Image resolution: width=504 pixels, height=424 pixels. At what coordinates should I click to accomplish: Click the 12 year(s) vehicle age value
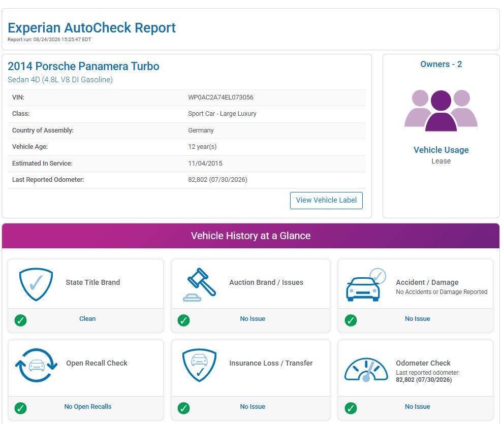point(202,147)
